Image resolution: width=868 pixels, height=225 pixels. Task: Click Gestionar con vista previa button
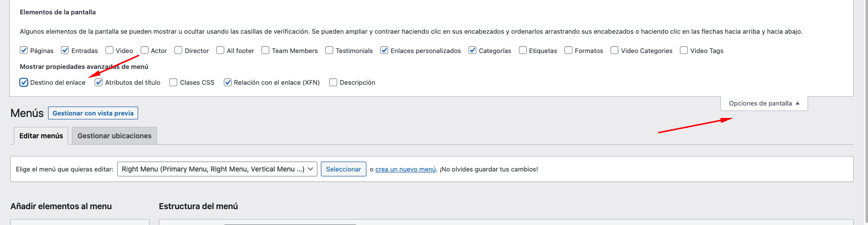[x=93, y=113]
